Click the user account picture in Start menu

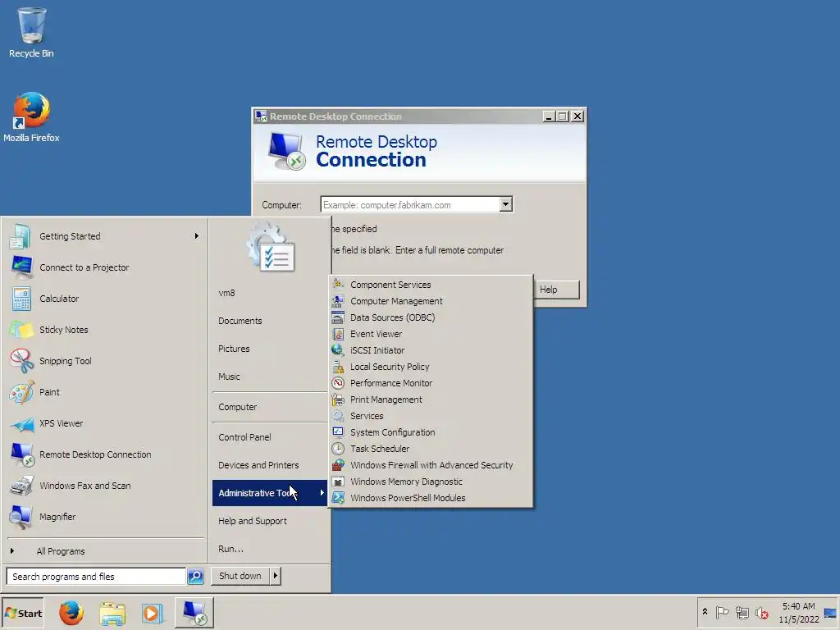pos(271,248)
